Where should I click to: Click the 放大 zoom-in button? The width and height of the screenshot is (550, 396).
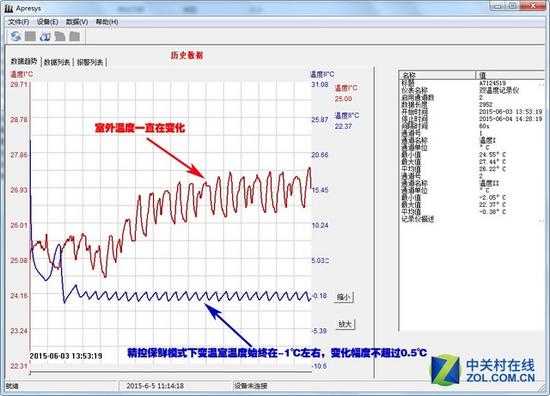[345, 324]
